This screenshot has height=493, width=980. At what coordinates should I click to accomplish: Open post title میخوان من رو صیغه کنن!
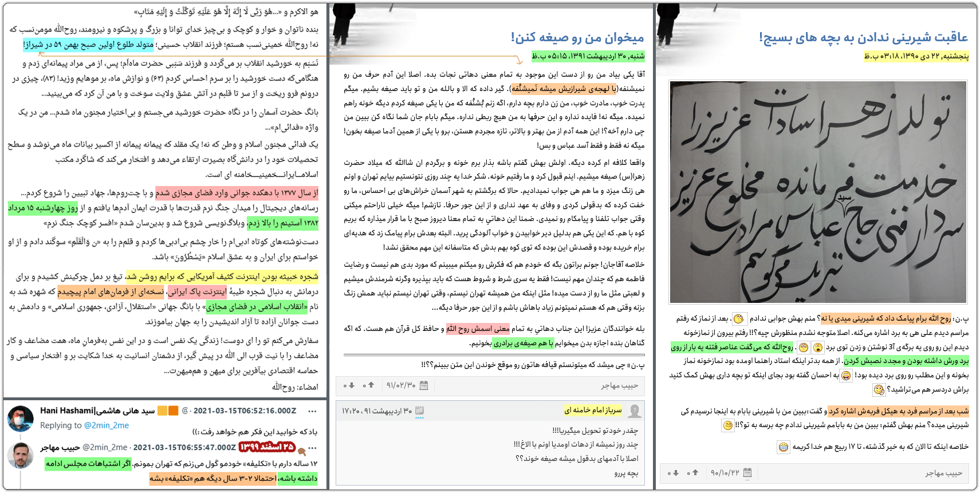tap(577, 38)
